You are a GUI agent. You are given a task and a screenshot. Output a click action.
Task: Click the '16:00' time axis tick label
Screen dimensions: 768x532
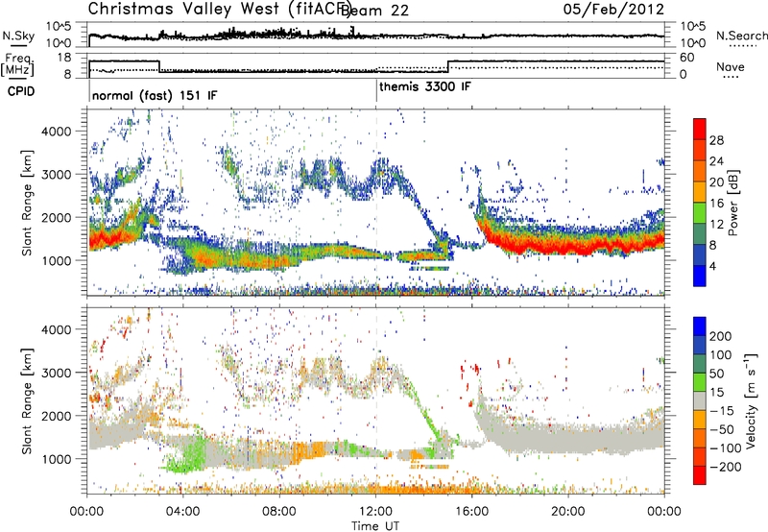(471, 512)
